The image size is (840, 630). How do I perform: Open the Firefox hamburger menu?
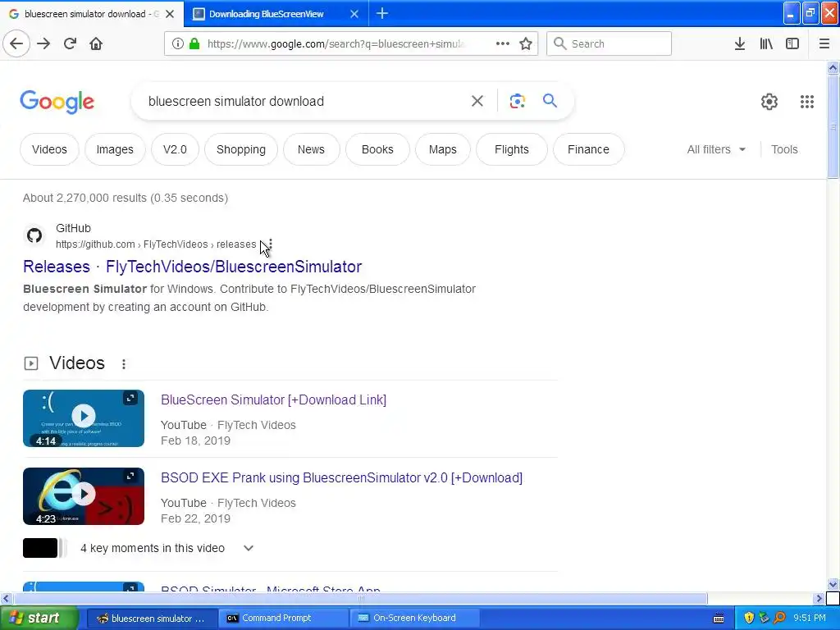[824, 43]
